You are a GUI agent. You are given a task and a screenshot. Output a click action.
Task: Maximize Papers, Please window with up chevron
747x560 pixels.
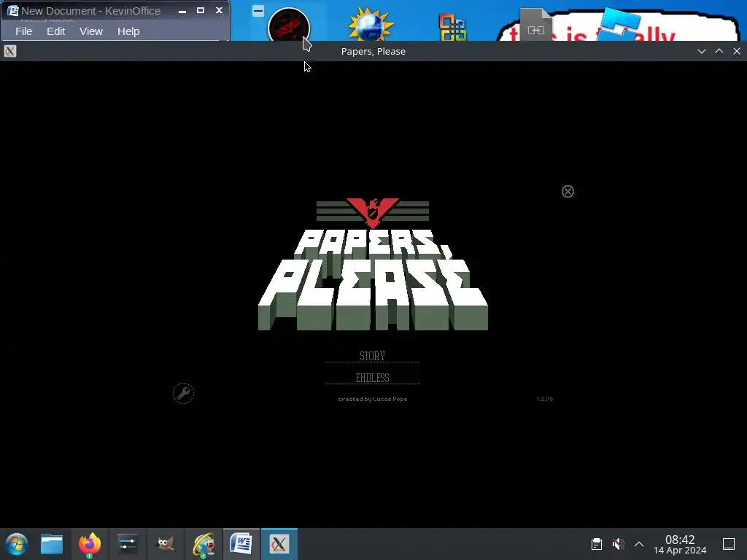coord(719,51)
